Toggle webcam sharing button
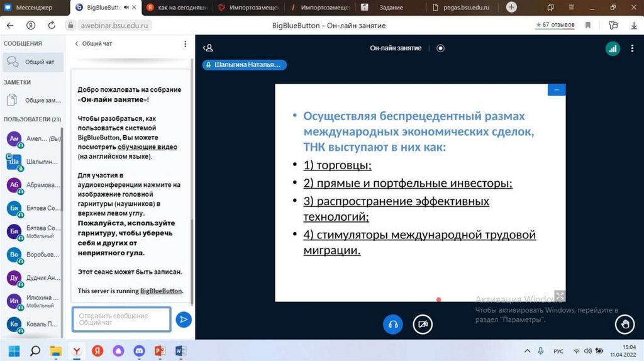The width and height of the screenshot is (644, 361). pyautogui.click(x=423, y=324)
